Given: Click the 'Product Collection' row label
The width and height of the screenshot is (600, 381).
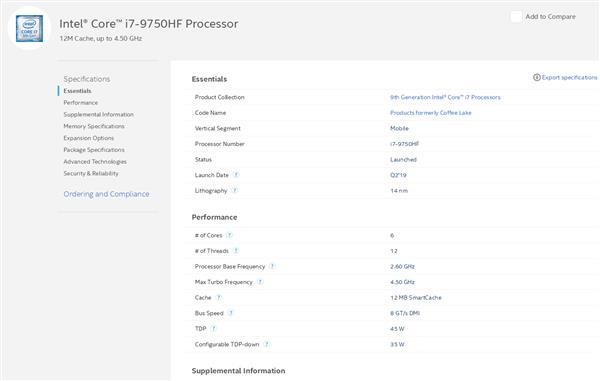Looking at the screenshot, I should click(220, 97).
